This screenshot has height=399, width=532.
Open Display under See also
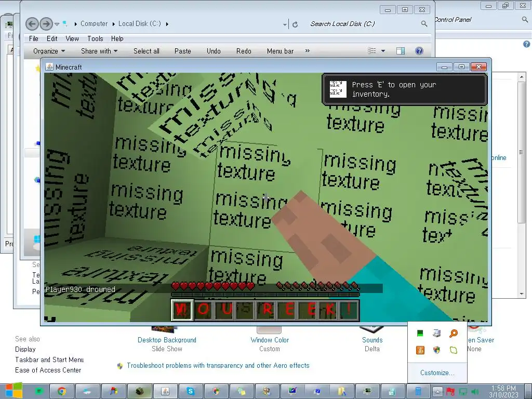25,350
